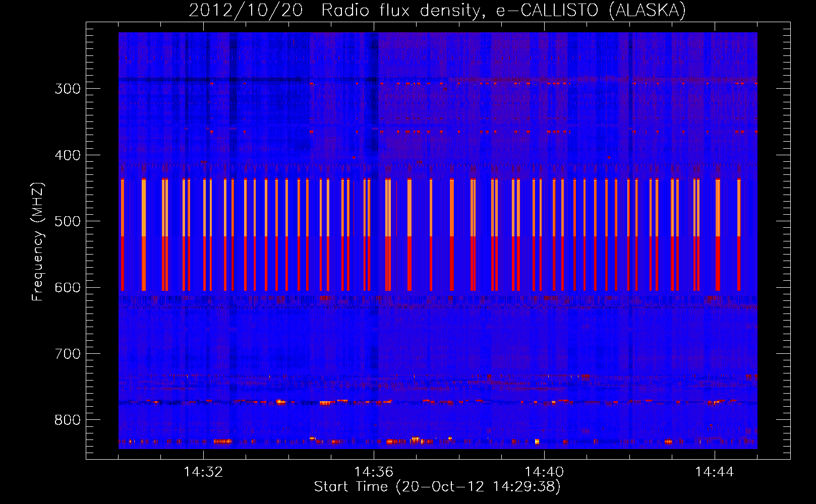Click the 700 frequency tick label
816x504 pixels.
(68, 354)
